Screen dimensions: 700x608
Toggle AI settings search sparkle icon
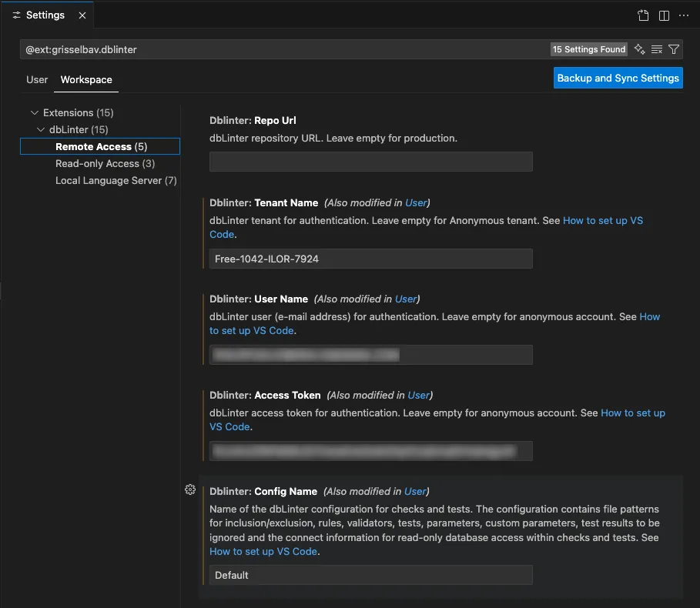point(639,49)
